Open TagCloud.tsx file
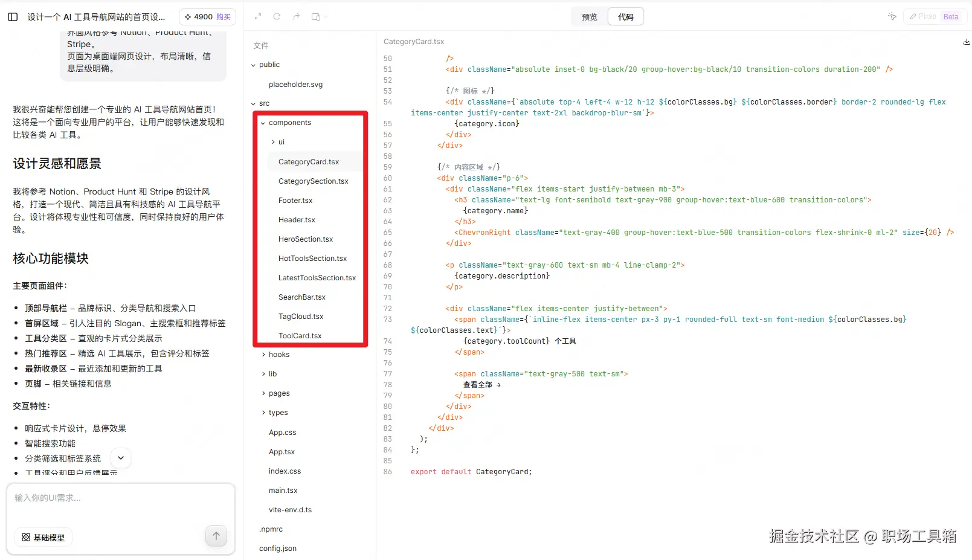The width and height of the screenshot is (972, 560). [301, 317]
